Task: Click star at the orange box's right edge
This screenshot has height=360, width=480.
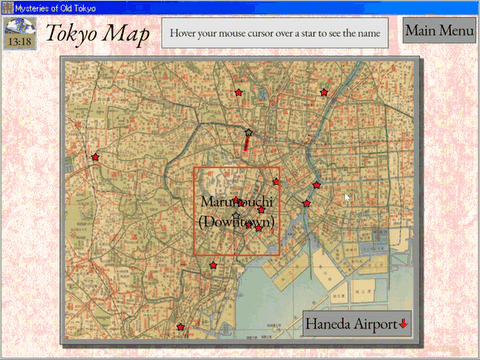Action: click(276, 182)
